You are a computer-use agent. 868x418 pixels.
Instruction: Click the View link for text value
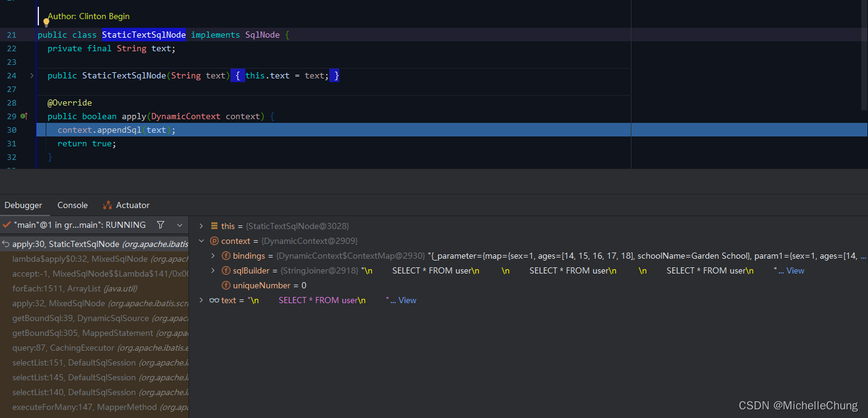(x=407, y=300)
